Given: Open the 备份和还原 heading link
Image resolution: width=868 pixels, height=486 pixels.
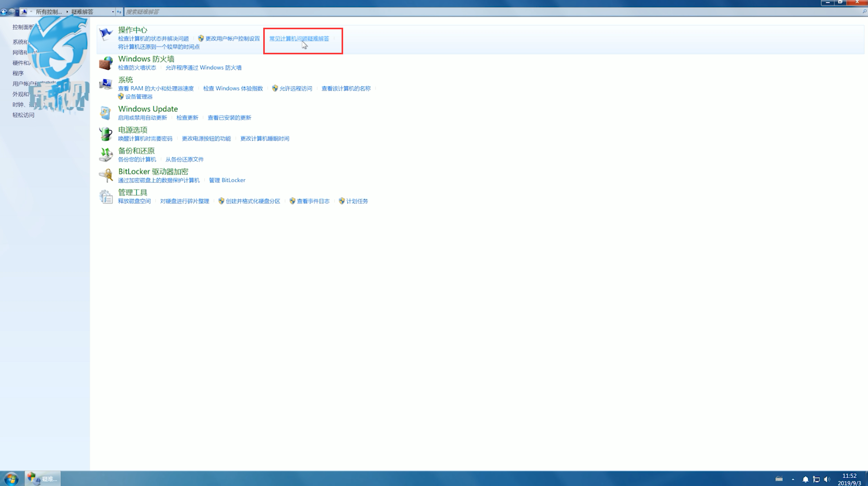Looking at the screenshot, I should click(136, 151).
